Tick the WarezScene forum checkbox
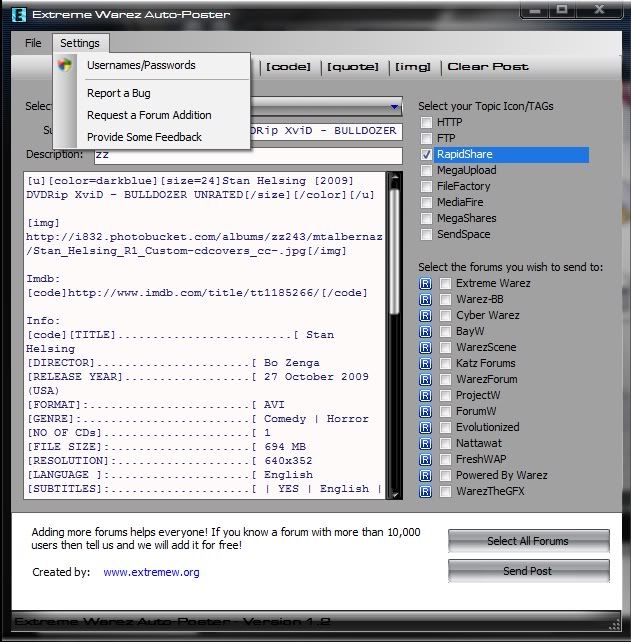Screen dimensions: 631x642 click(446, 347)
